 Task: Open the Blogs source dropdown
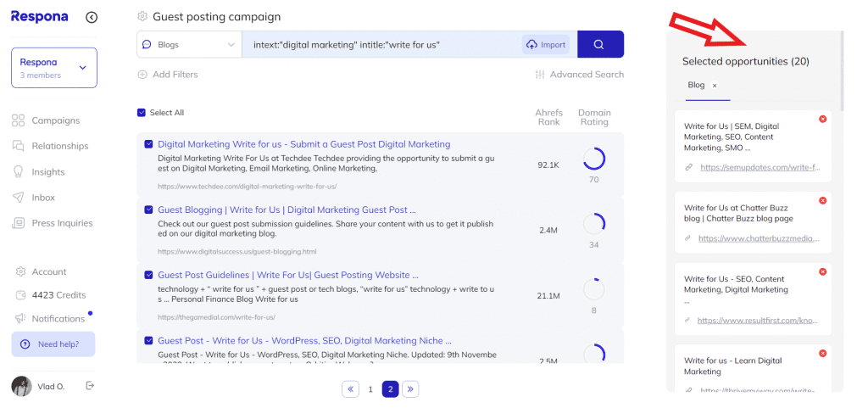point(189,44)
